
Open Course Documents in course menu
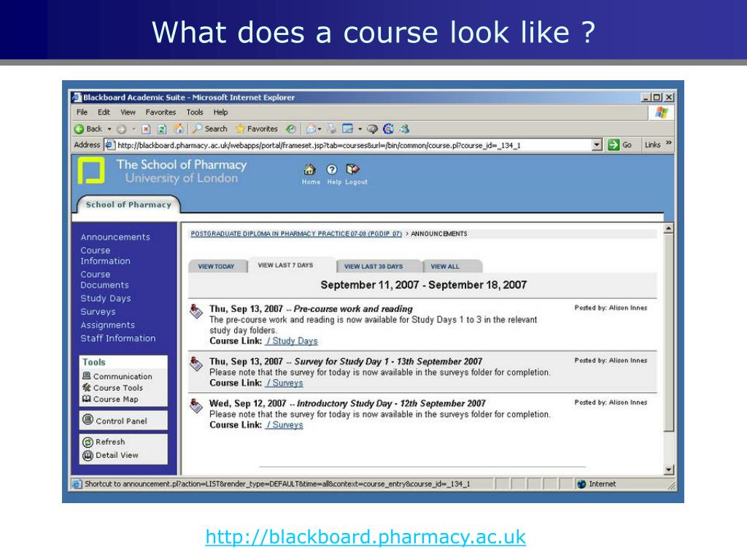[x=104, y=280]
